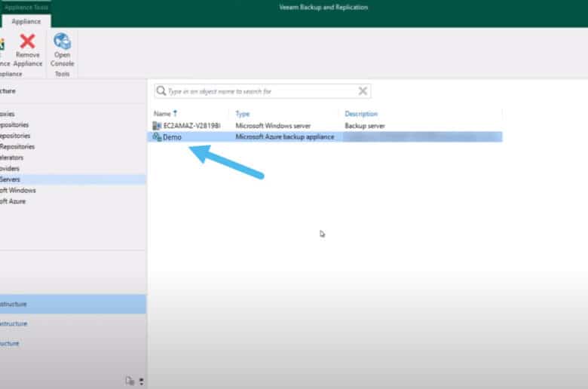The width and height of the screenshot is (588, 389).
Task: Select the highlighted Infrastructure navigation pane
Action: 73,304
